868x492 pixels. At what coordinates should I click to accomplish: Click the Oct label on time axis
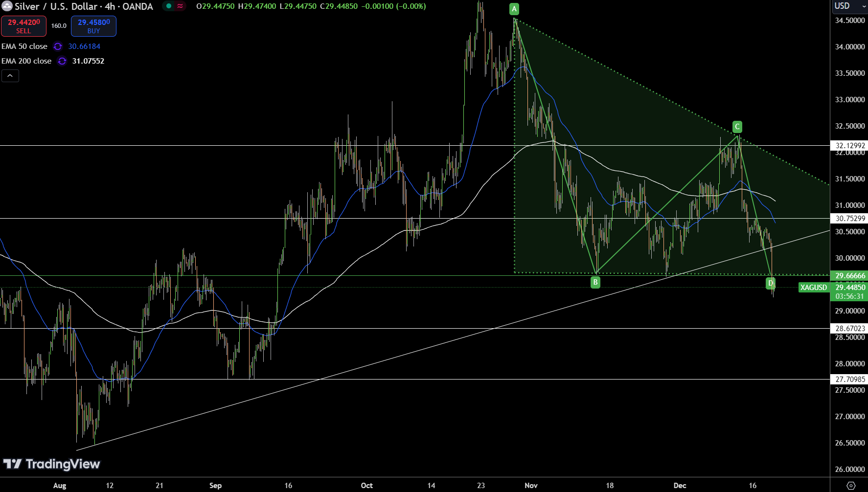(366, 486)
